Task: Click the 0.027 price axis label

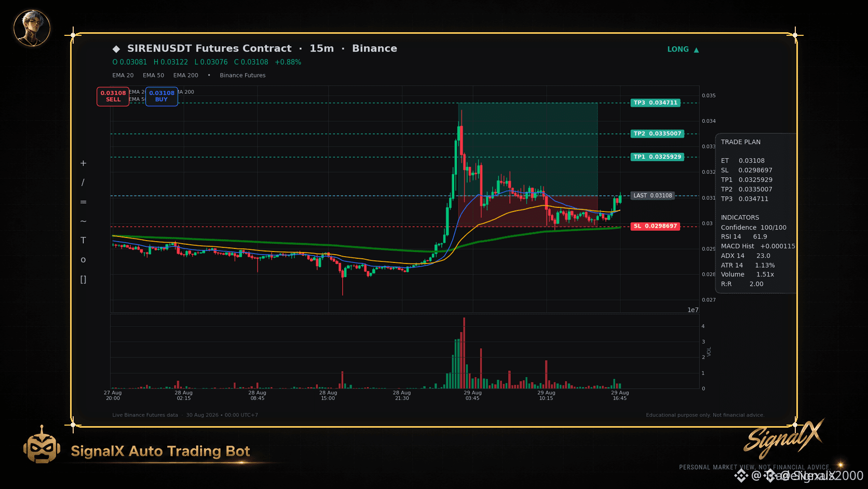Action: point(709,300)
